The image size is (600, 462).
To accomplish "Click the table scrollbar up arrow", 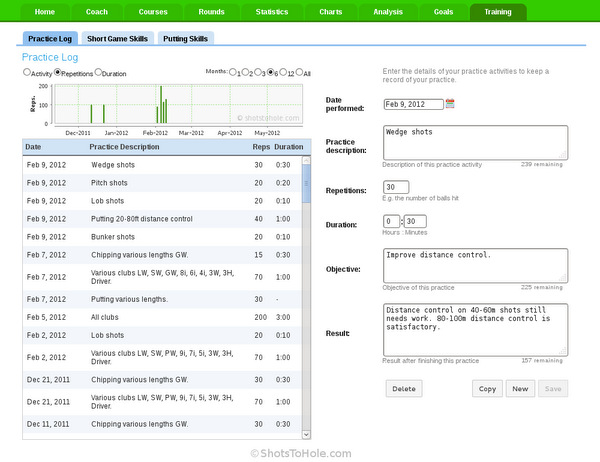I will pyautogui.click(x=306, y=160).
